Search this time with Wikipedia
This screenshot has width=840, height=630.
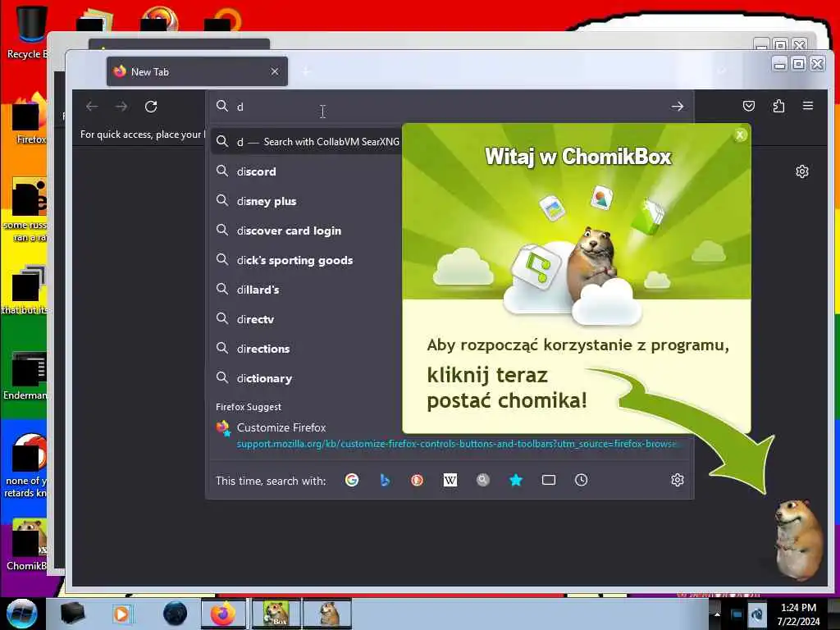(x=450, y=480)
